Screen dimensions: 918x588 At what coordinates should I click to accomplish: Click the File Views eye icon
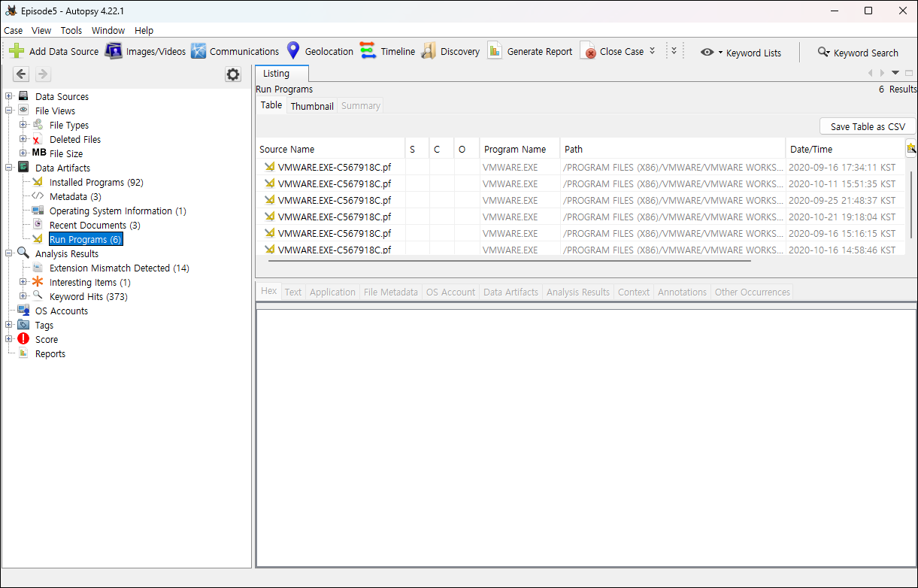[x=23, y=111]
